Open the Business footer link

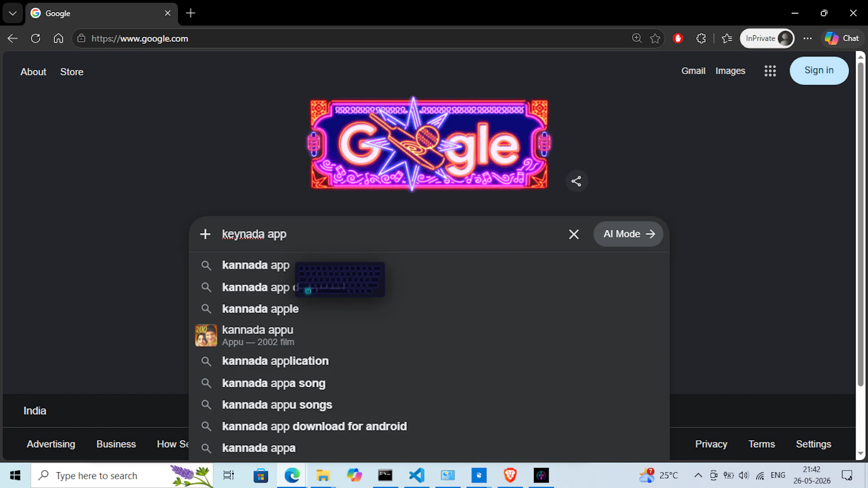[116, 444]
